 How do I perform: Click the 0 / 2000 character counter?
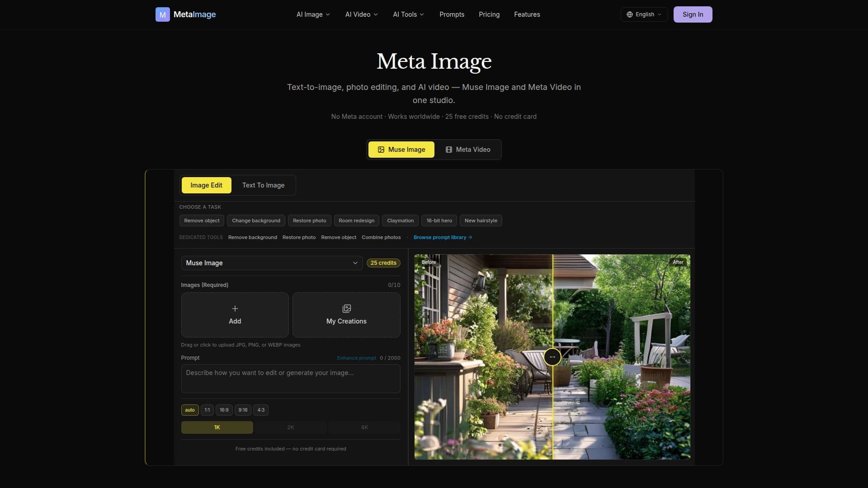click(390, 358)
